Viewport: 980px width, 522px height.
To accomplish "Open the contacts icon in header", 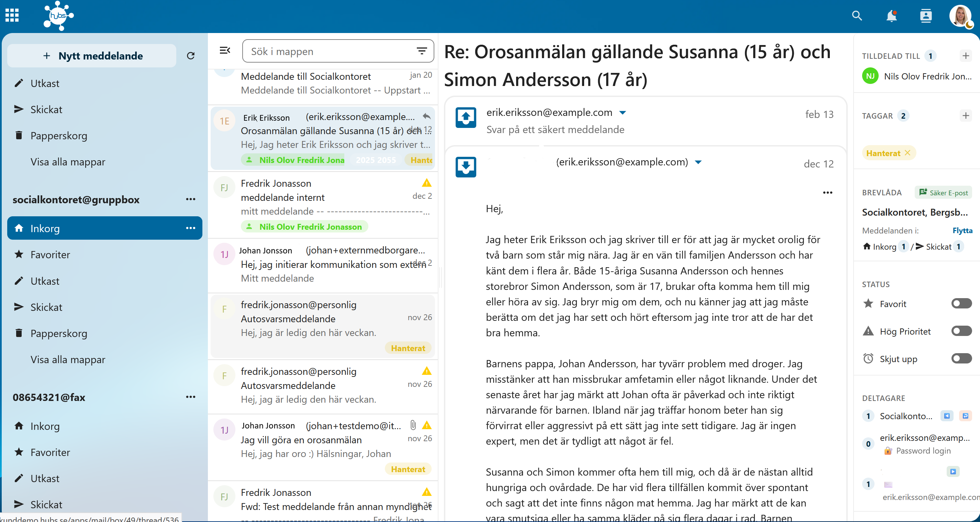I will (926, 15).
